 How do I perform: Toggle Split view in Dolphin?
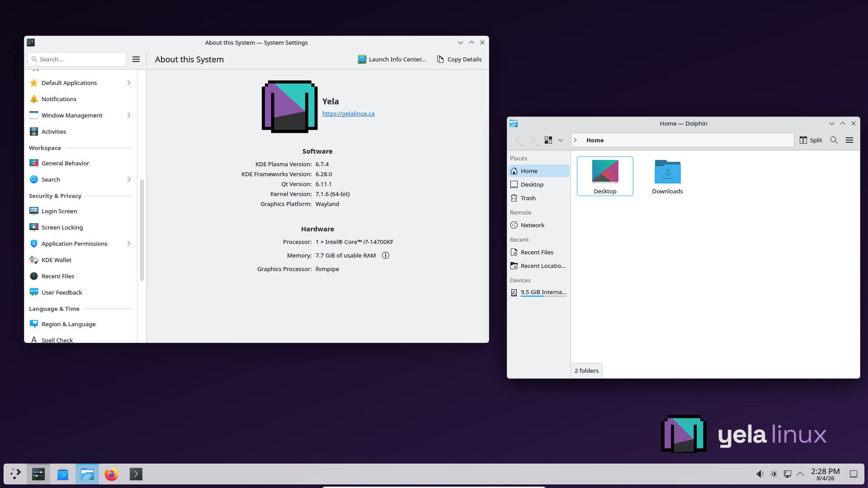[811, 140]
